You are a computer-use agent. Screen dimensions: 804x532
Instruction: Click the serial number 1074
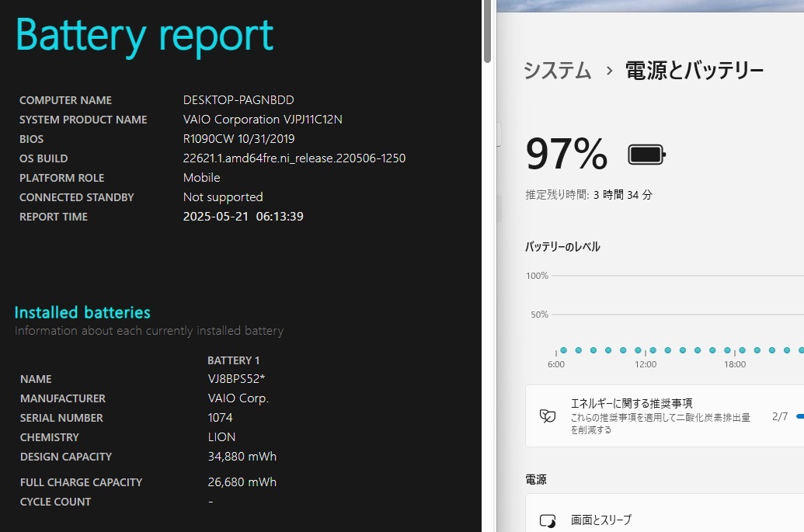pyautogui.click(x=220, y=418)
